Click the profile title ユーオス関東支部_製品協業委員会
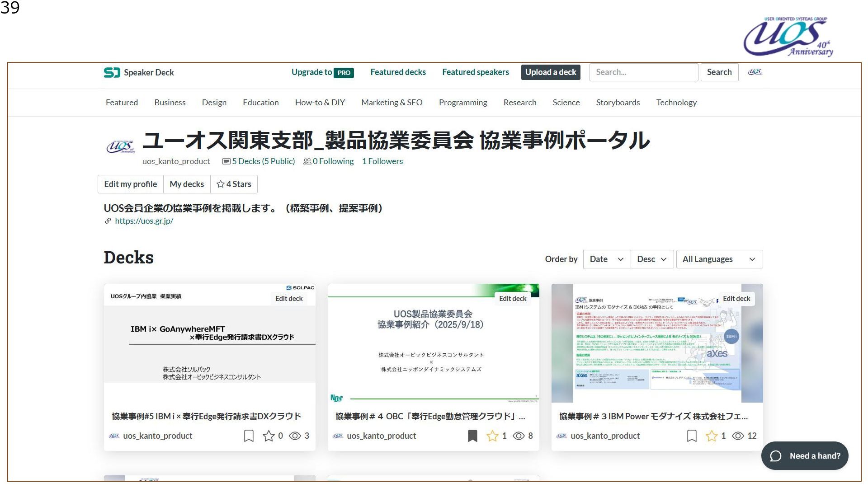Image resolution: width=868 pixels, height=488 pixels. 396,141
